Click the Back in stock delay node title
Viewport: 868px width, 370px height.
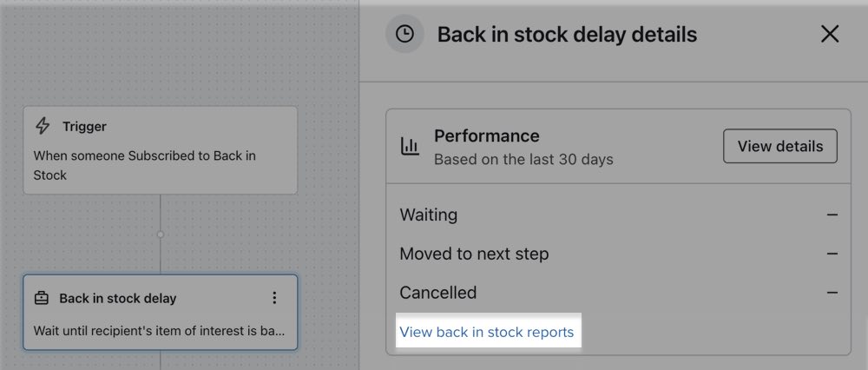(117, 298)
